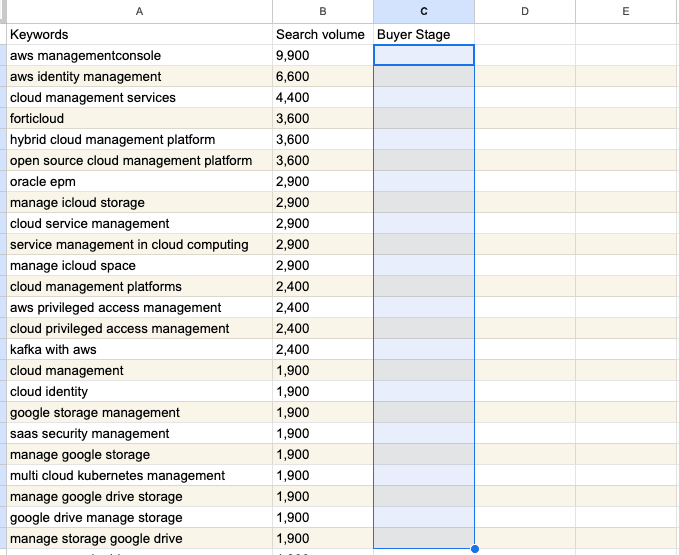Viewport: 679px width, 555px height.
Task: Click the 'Buyer Stage' header cell
Action: click(424, 34)
